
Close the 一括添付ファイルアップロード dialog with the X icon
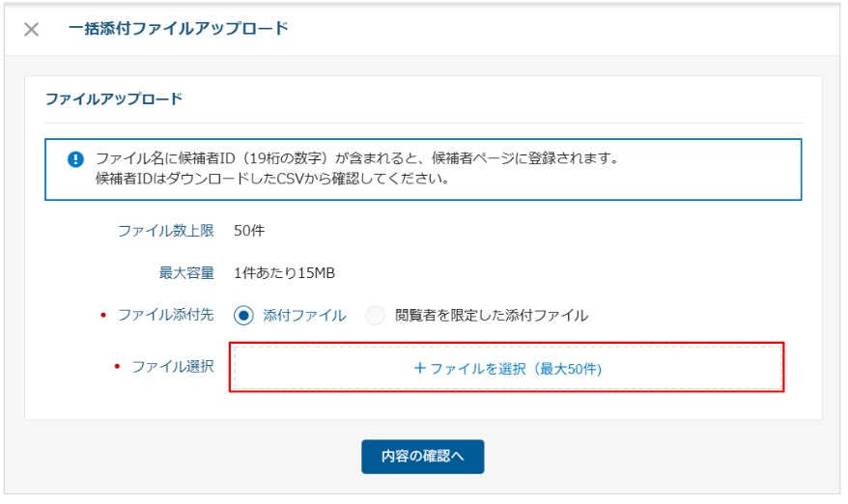pos(31,29)
